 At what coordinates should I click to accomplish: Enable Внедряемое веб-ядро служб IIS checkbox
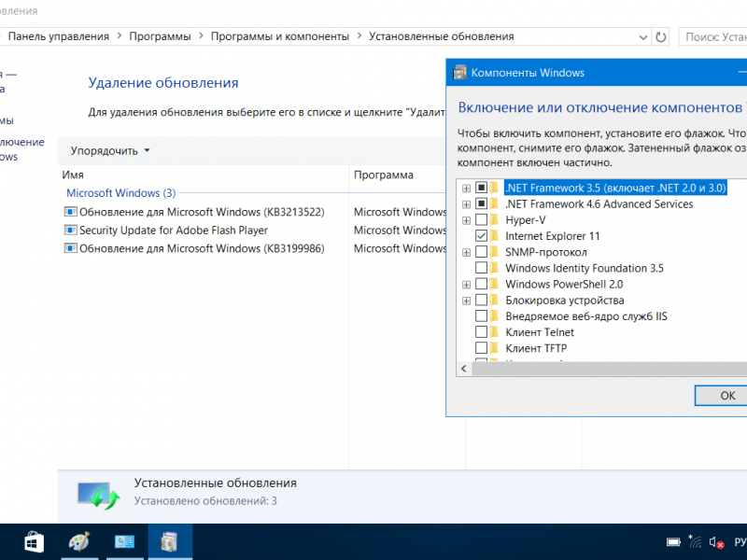(x=481, y=316)
